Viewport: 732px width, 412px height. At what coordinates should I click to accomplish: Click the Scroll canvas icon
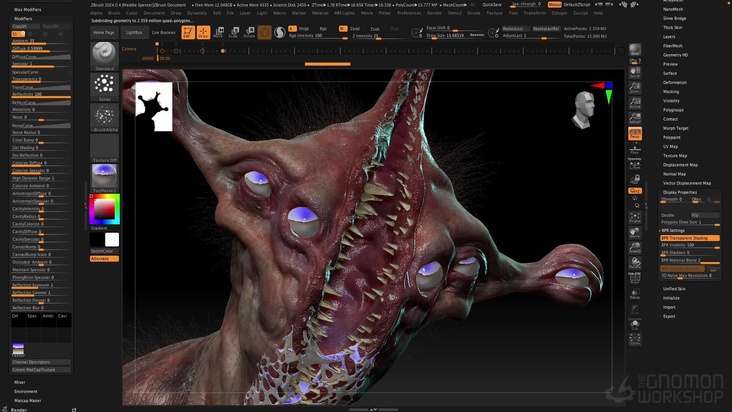point(635,72)
